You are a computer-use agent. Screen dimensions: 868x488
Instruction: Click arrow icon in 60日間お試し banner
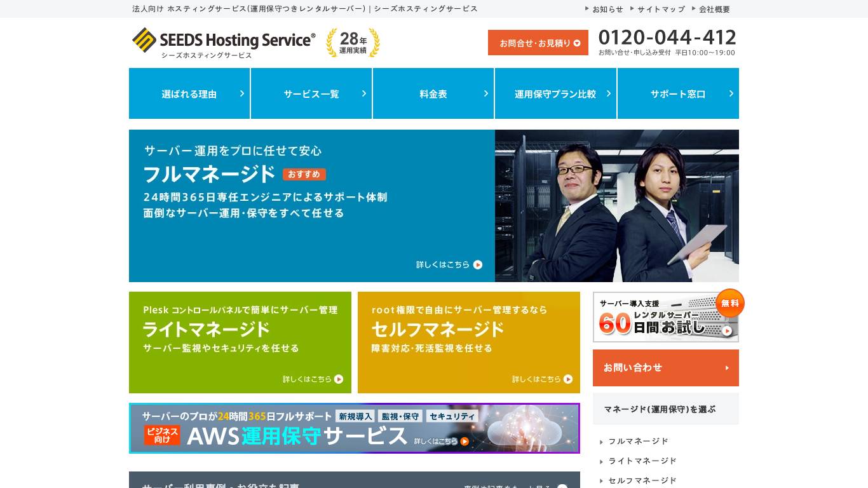[x=728, y=330]
